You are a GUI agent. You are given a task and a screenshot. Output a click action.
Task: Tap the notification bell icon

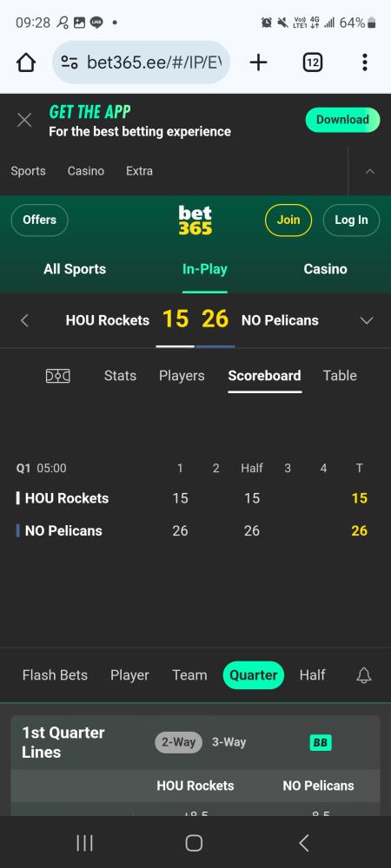pos(364,675)
